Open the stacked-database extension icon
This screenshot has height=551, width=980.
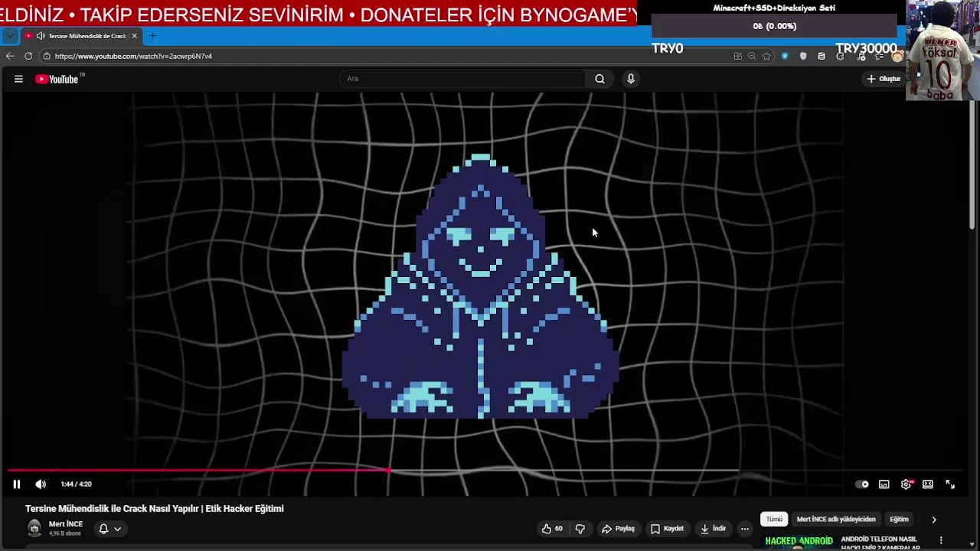click(x=822, y=56)
